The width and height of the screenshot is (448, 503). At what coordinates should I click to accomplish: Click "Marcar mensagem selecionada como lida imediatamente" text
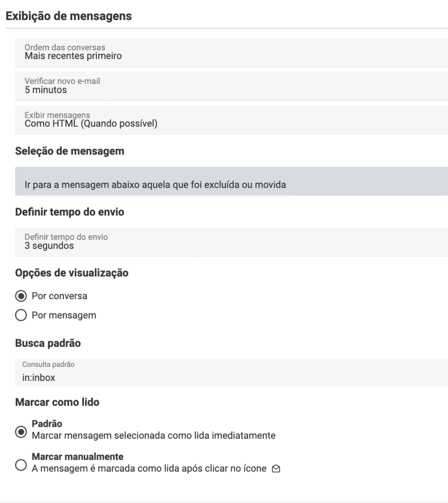[x=153, y=435]
